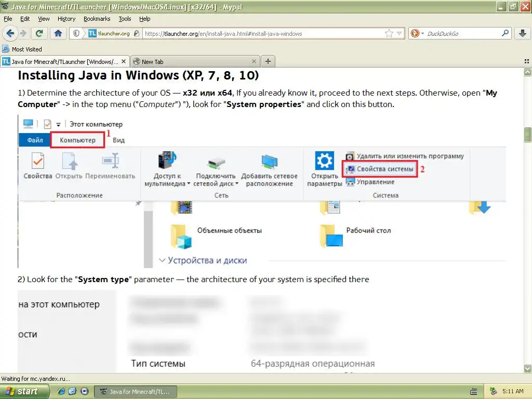Go to the Home page icon
The image size is (532, 399).
[58, 33]
